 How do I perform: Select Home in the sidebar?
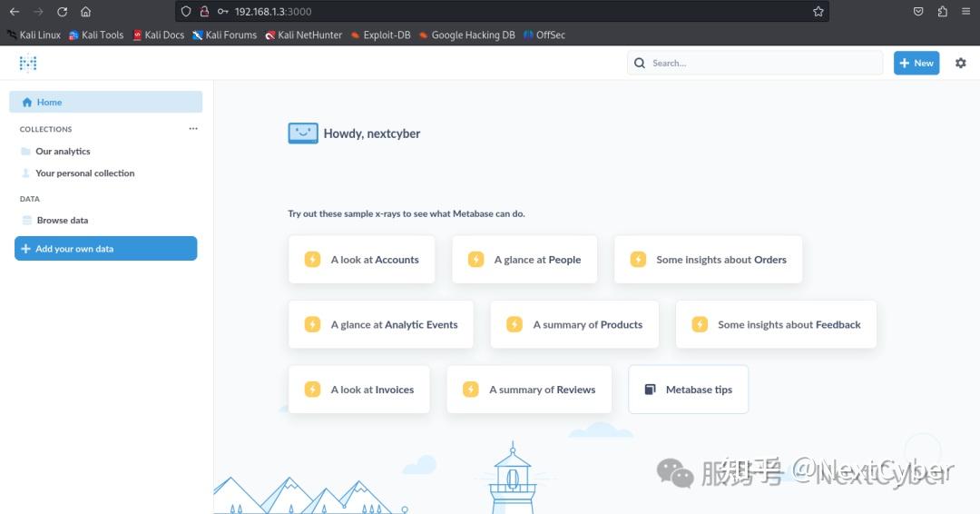(105, 102)
